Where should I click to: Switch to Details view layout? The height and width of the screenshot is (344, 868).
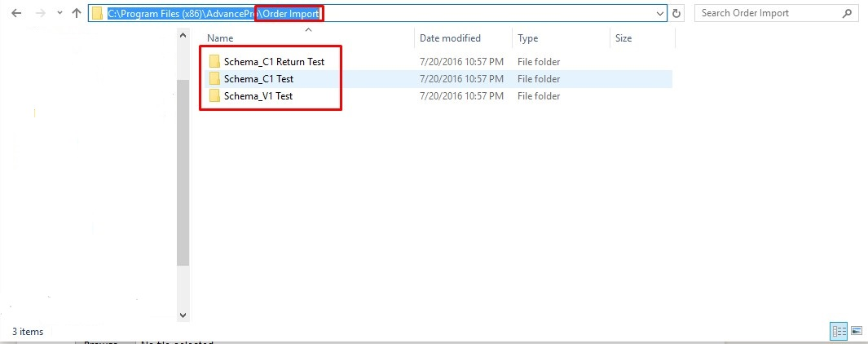coord(838,331)
